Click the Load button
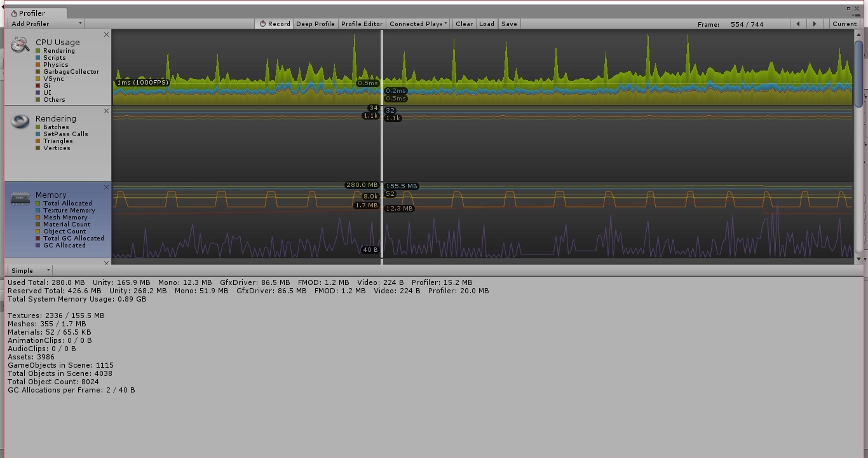The width and height of the screenshot is (868, 458). pos(487,24)
